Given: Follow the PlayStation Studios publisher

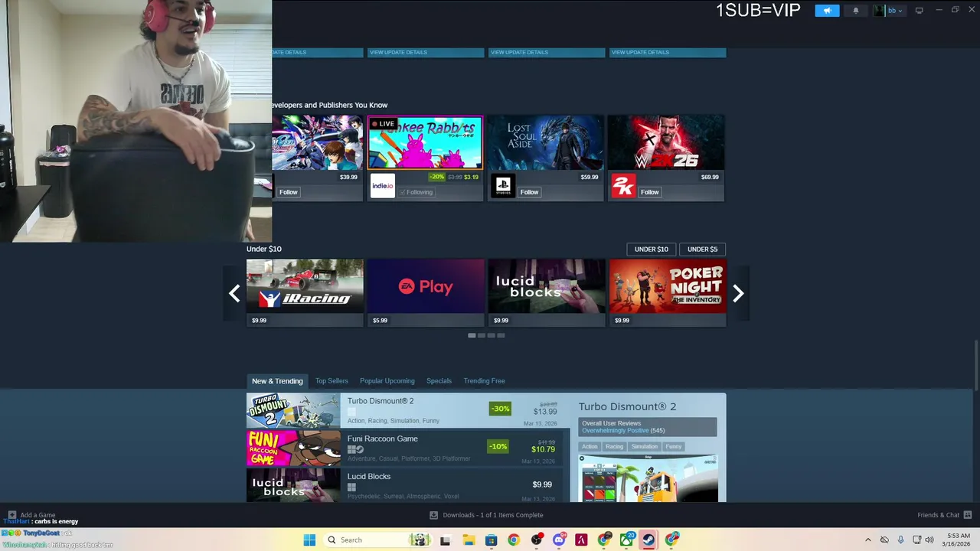Looking at the screenshot, I should pyautogui.click(x=529, y=192).
